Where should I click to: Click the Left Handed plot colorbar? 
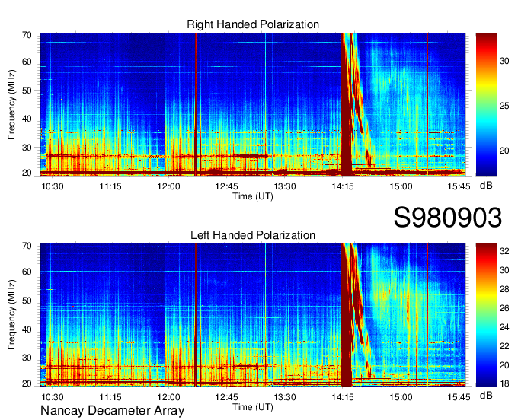486,315
